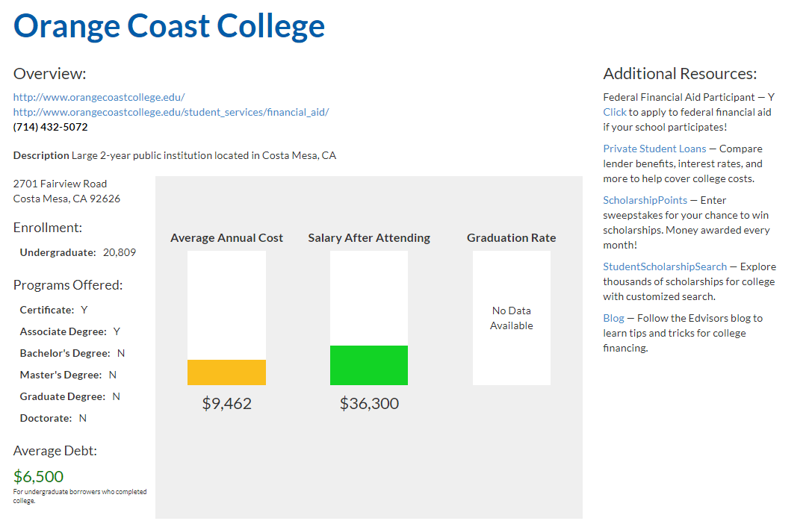Screen dimensions: 812x521
Task: Click the Undergraduate enrollment 20,809 value
Action: [x=120, y=252]
